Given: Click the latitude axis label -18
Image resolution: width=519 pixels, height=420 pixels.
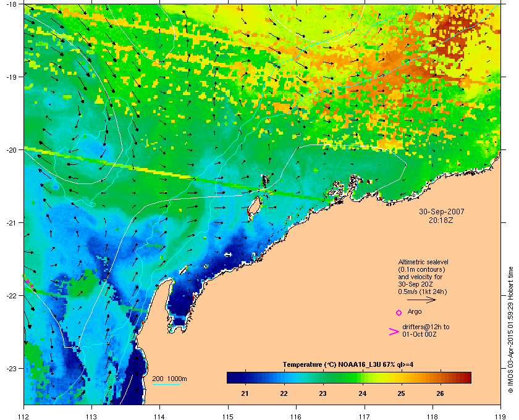Looking at the screenshot, I should click(x=11, y=3).
